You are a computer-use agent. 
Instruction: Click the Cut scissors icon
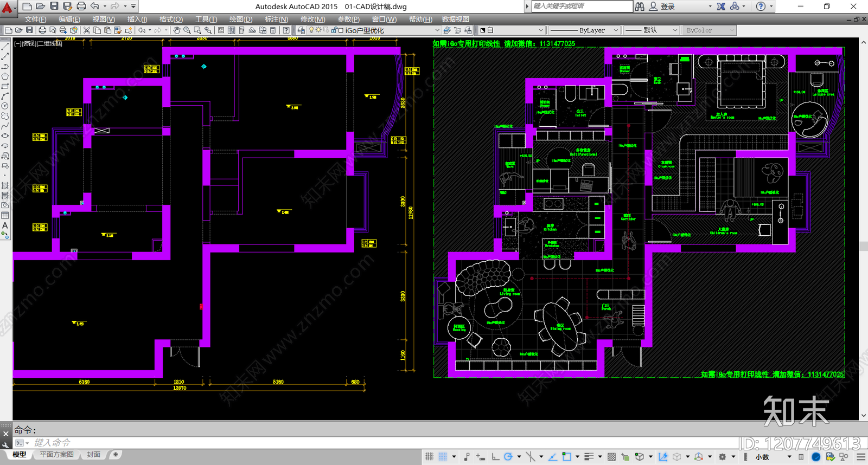pos(87,30)
